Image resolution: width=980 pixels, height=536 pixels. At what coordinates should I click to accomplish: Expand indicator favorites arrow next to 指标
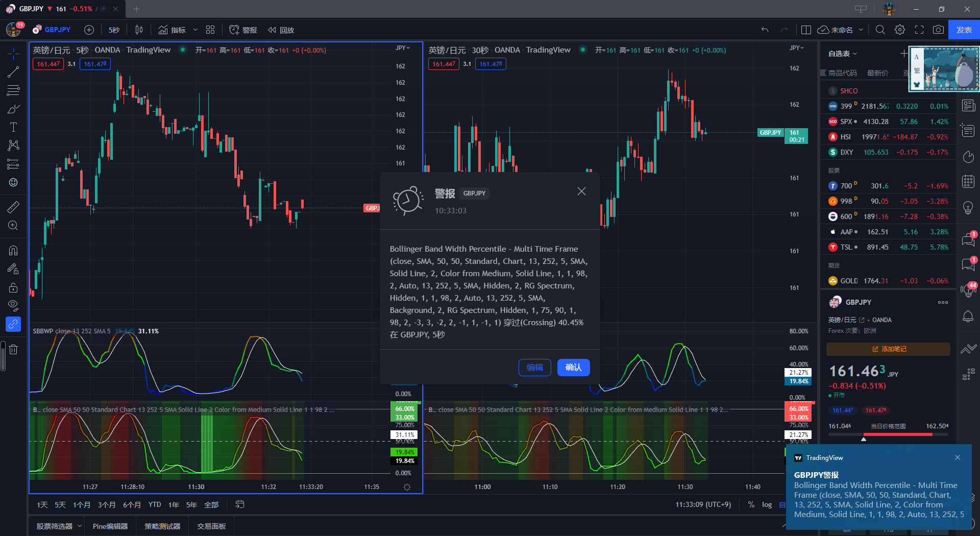click(x=195, y=30)
